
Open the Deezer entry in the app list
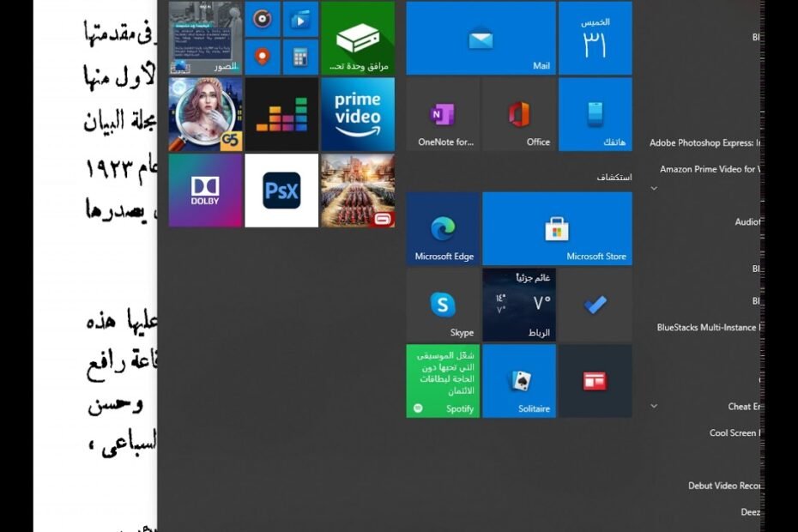click(751, 512)
